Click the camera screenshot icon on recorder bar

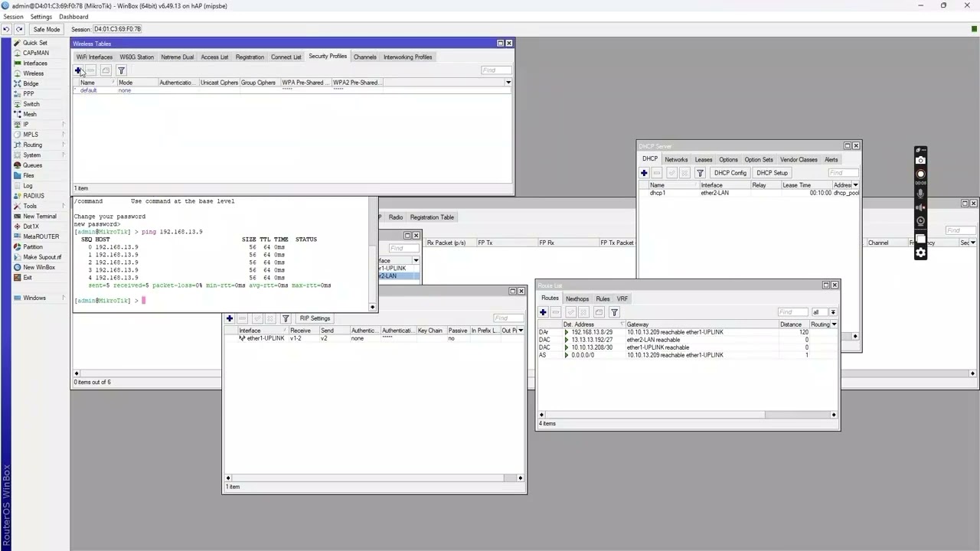[921, 160]
